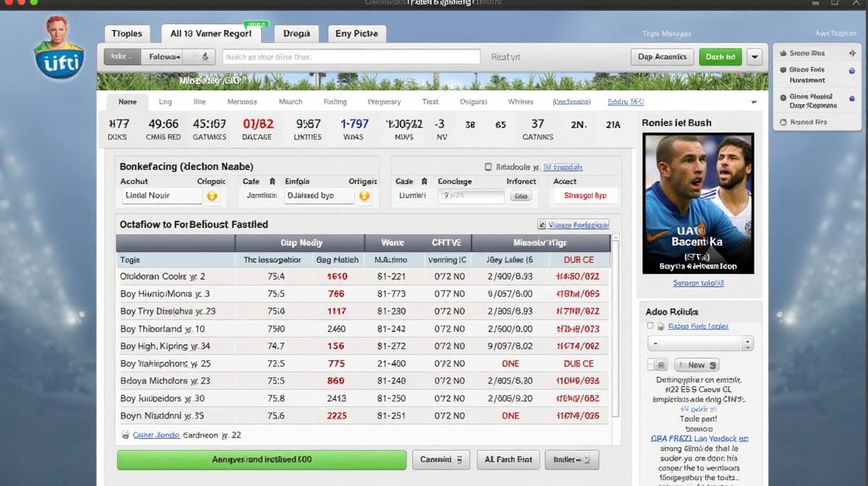Click the green Angyes and inctlised button
The height and width of the screenshot is (486, 868).
(x=262, y=459)
